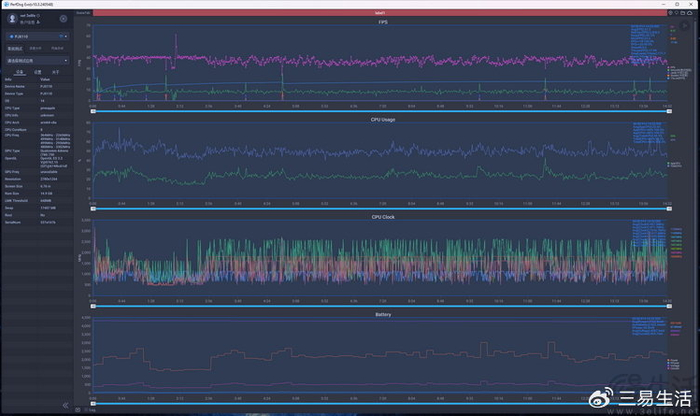
Task: Click the FPS chart time range slider
Action: click(378, 110)
